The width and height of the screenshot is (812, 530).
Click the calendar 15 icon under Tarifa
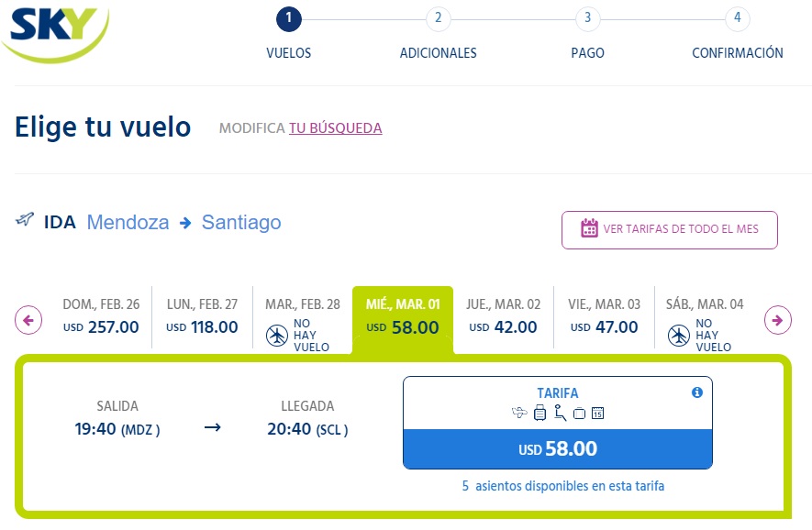click(x=597, y=414)
